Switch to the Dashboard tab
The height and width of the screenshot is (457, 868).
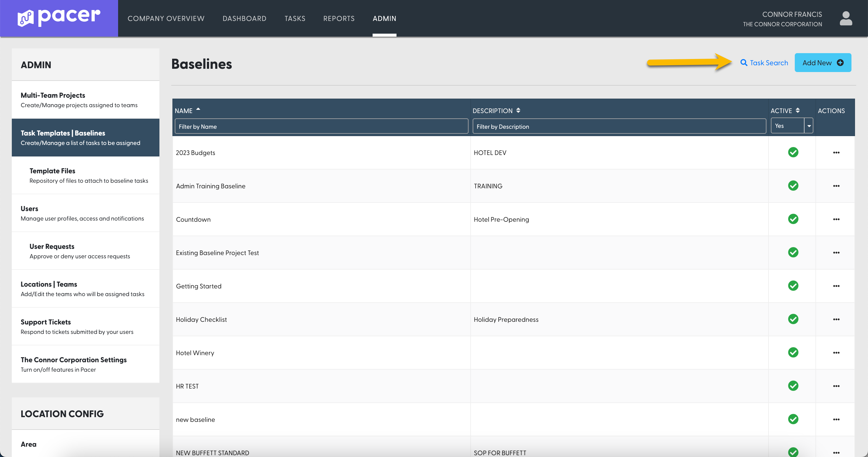tap(244, 19)
